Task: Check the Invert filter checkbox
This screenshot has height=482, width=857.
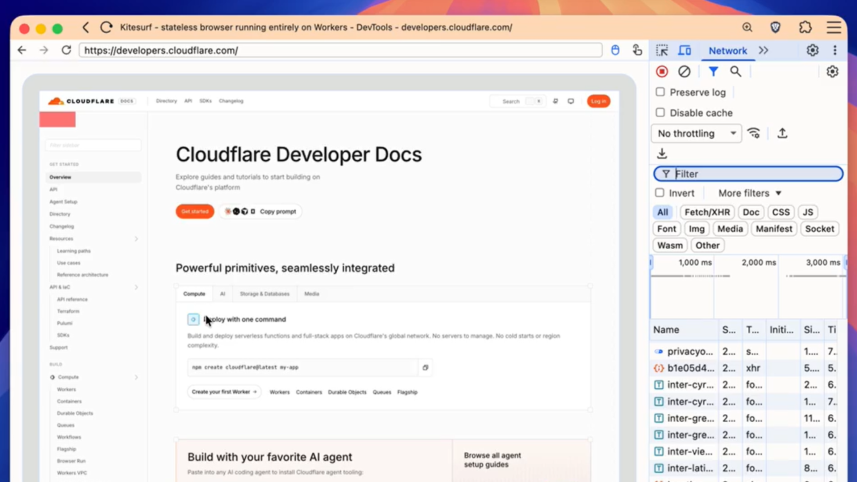Action: [660, 193]
